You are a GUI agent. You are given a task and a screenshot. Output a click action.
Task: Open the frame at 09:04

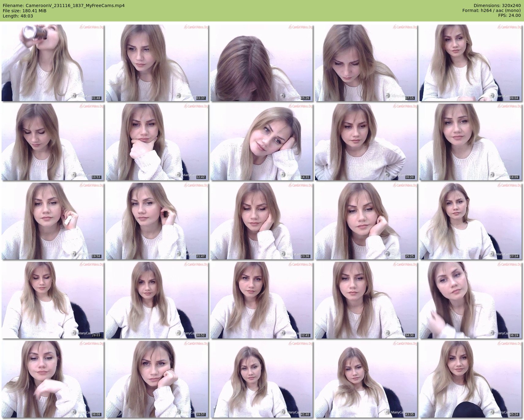tap(470, 63)
